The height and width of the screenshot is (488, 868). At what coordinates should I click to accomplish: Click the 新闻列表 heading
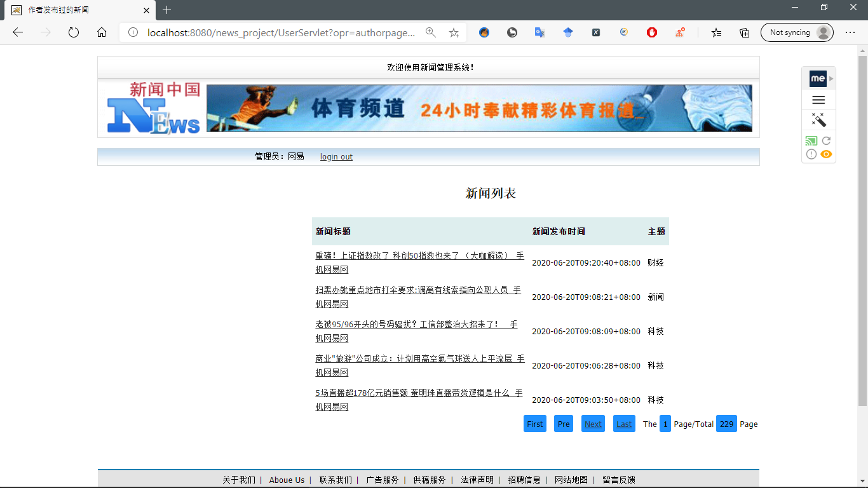491,193
